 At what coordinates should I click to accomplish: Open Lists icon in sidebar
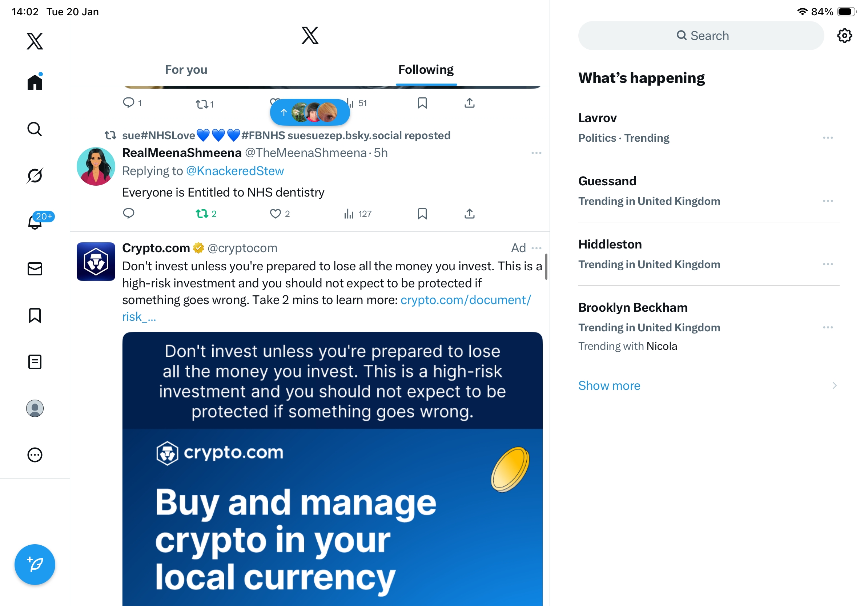(35, 361)
